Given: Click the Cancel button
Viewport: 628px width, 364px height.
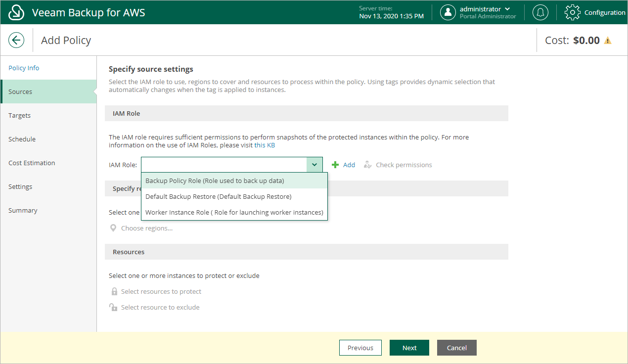Looking at the screenshot, I should click(457, 348).
